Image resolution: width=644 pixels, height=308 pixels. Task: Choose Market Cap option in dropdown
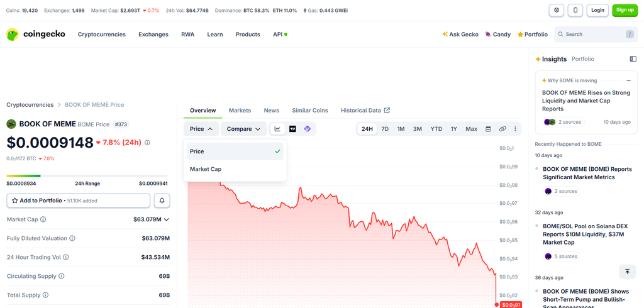point(235,169)
